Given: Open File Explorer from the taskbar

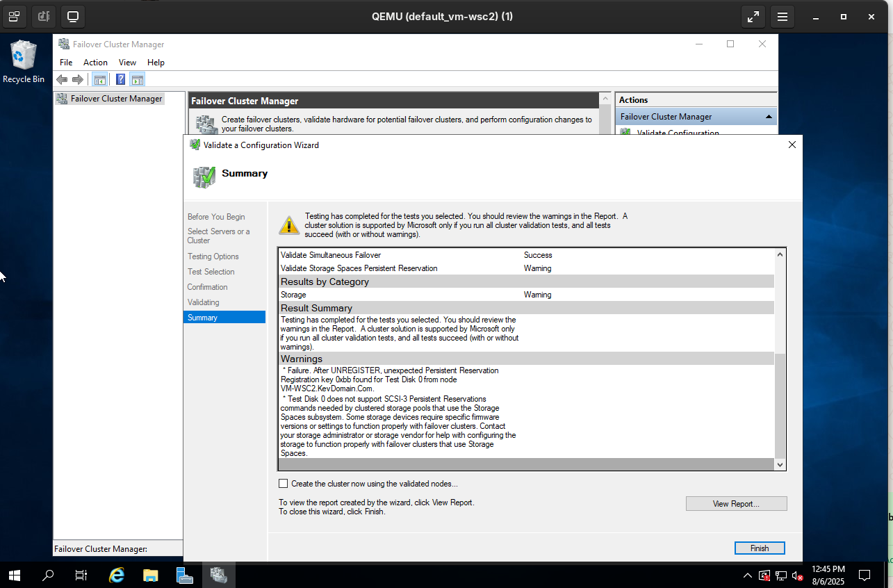Looking at the screenshot, I should 150,575.
